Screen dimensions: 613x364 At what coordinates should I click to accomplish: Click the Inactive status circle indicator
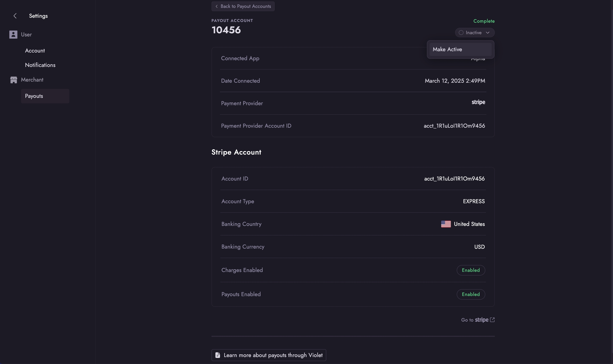pos(461,33)
